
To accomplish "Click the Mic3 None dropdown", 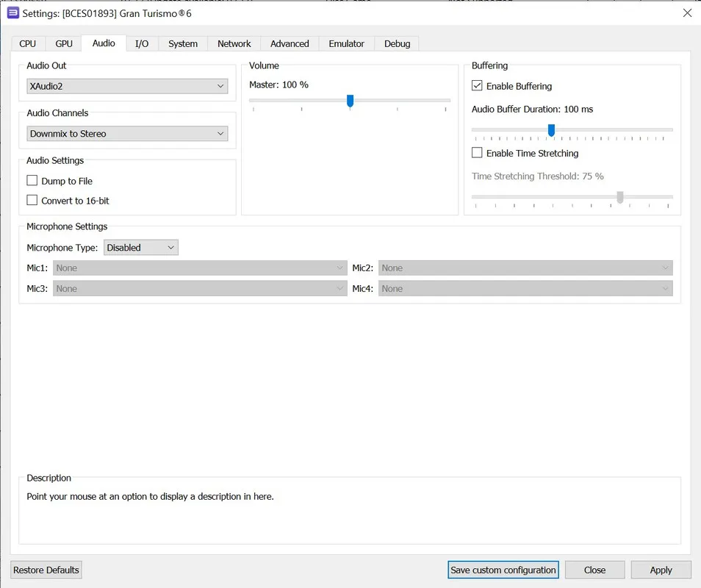I will coord(200,288).
